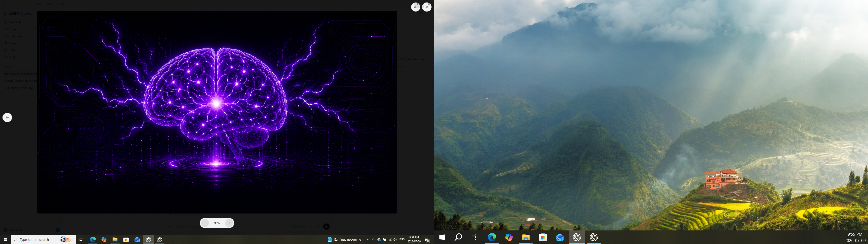Open the OneDrive cloud tray icon
The height and width of the screenshot is (244, 868).
click(379, 240)
